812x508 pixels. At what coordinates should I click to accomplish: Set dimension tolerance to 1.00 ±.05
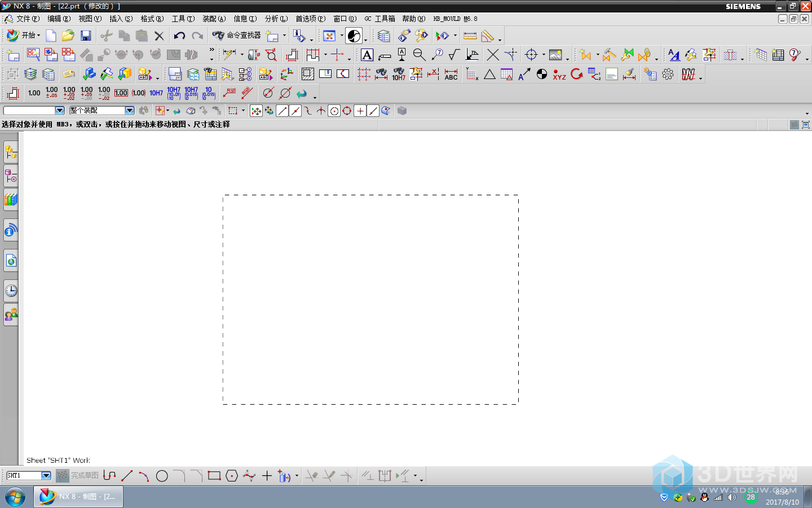(x=51, y=93)
